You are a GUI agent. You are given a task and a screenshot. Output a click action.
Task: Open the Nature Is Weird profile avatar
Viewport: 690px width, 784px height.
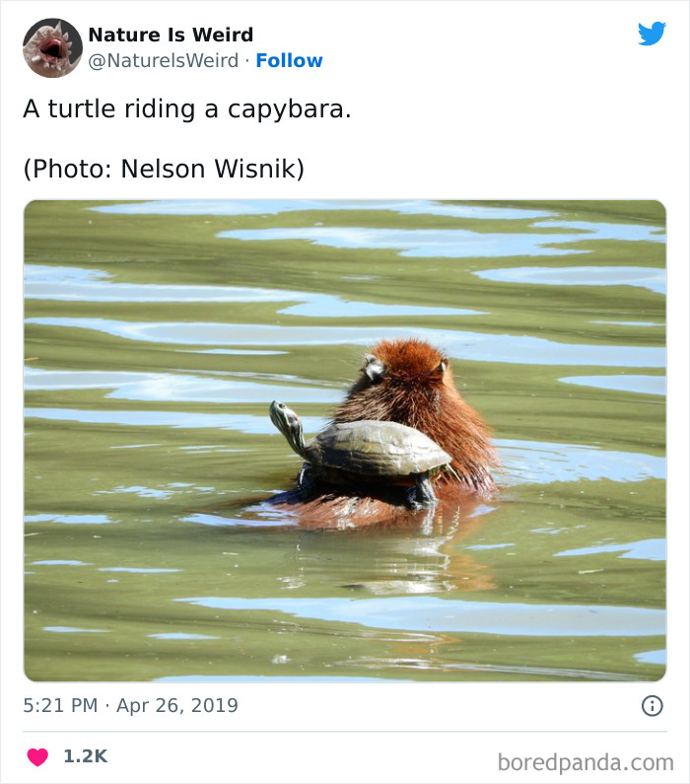point(52,47)
